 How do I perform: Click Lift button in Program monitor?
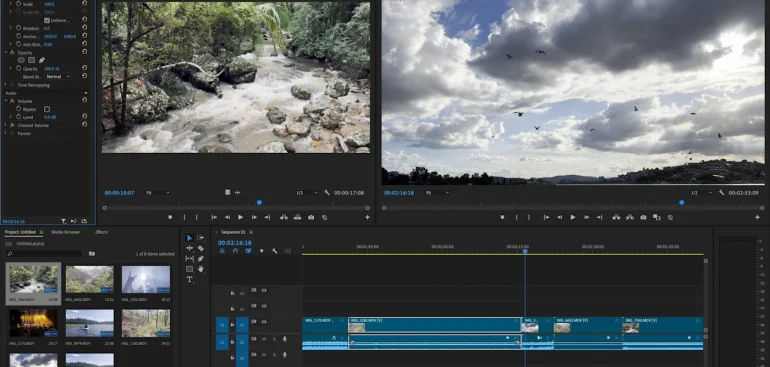pos(616,217)
